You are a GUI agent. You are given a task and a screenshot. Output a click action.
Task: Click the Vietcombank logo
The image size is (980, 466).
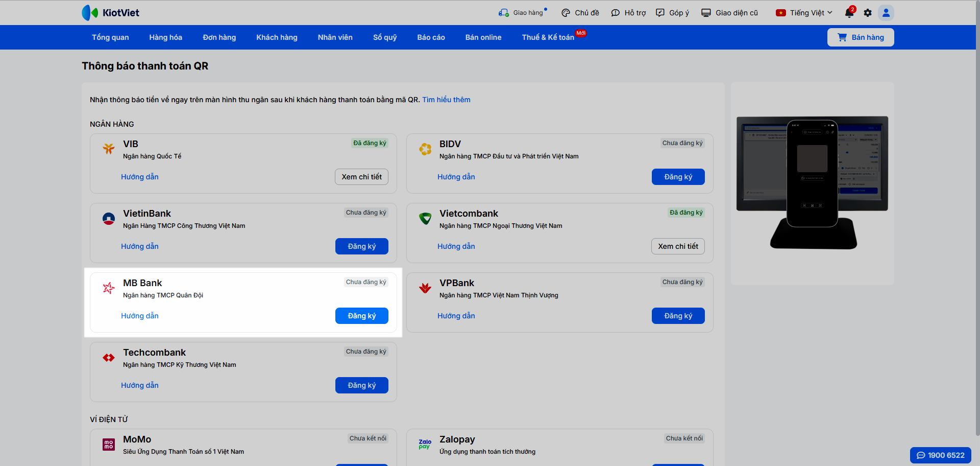tap(425, 218)
